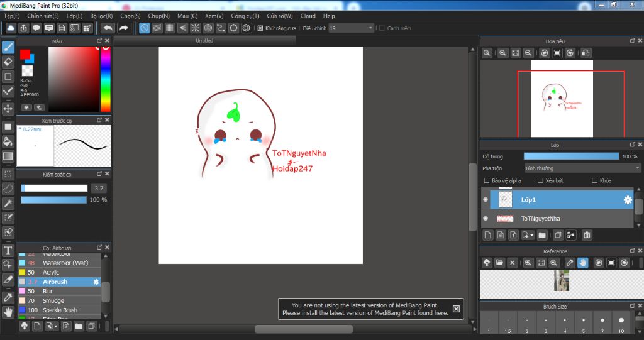Select the Bucket fill tool

pyautogui.click(x=8, y=141)
